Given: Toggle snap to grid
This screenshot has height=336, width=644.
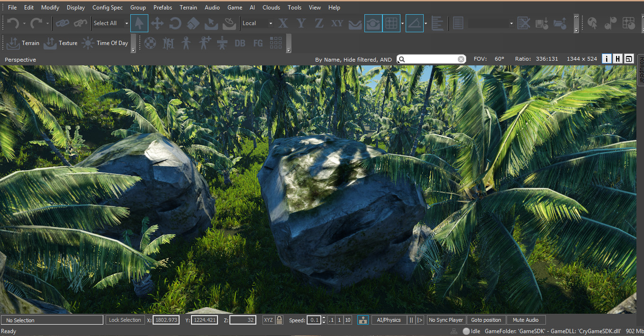Looking at the screenshot, I should [391, 23].
